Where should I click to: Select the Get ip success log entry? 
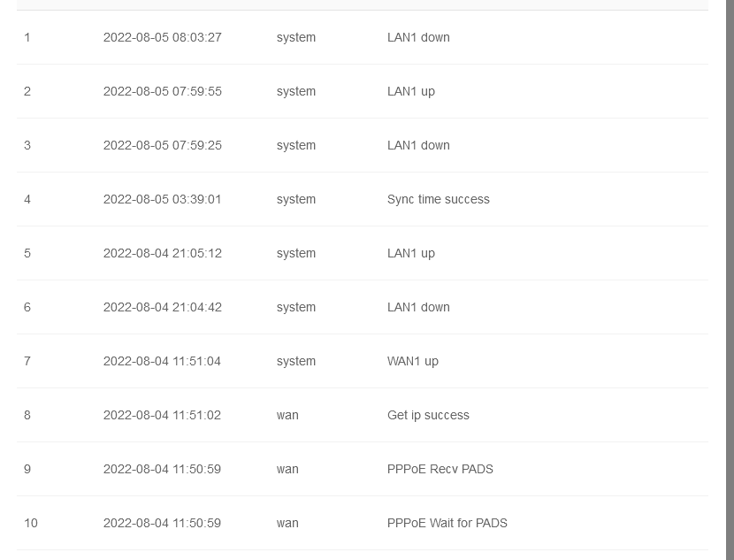point(428,415)
